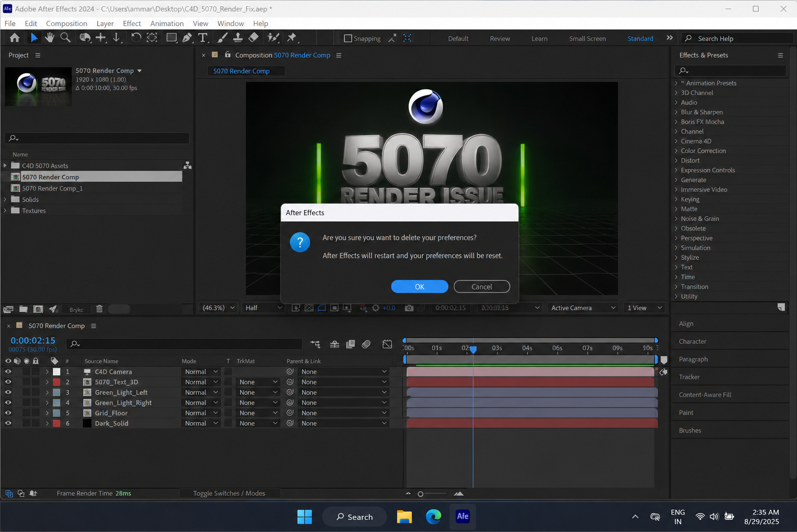Toggle the lock on composition tab
This screenshot has height=532, width=797.
(228, 55)
